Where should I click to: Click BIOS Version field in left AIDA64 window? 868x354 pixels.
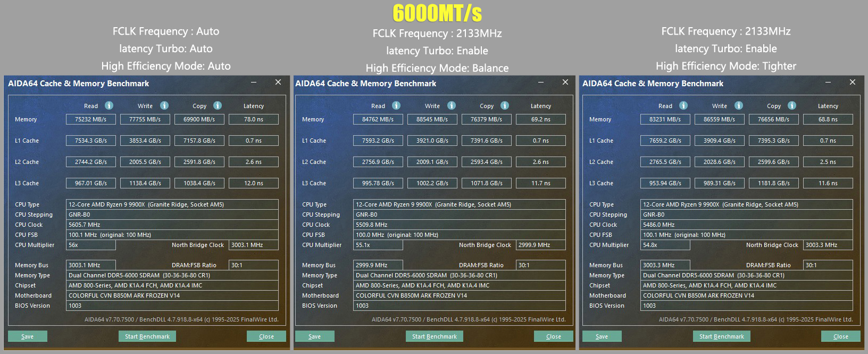172,306
